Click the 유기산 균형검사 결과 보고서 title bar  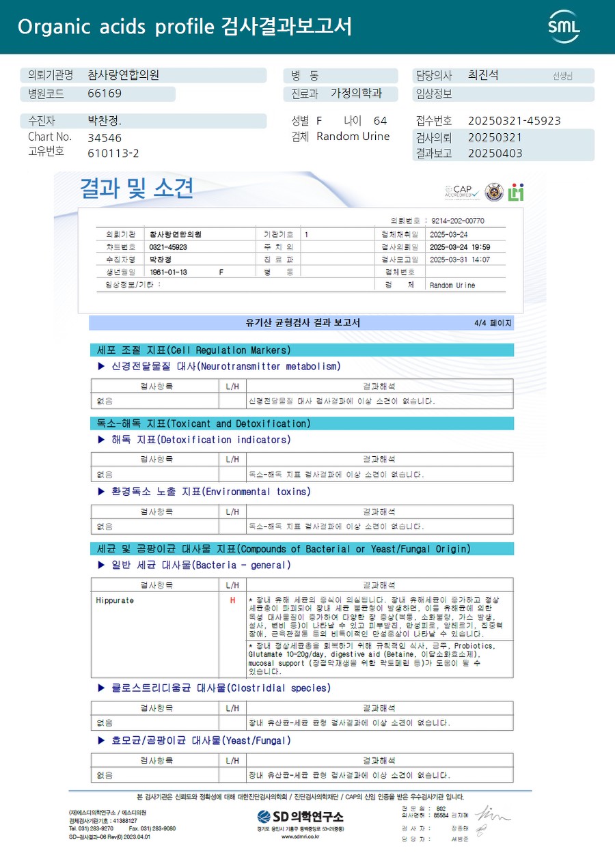point(301,323)
